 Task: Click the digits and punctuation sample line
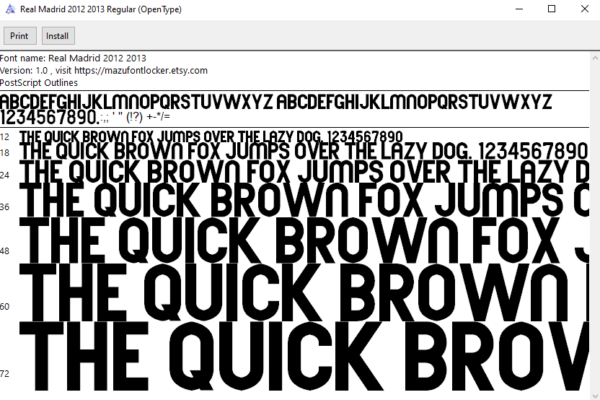tap(85, 117)
